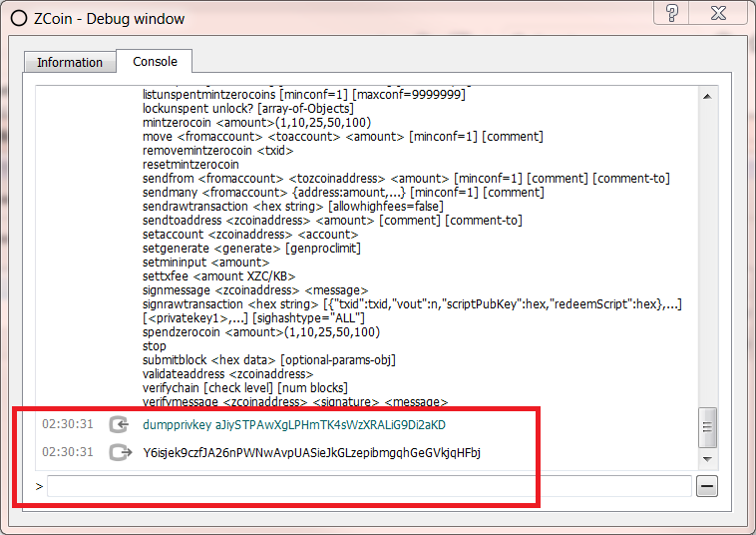Click the 'settxfee <amount XZC/KB>' line
The image size is (756, 535).
tap(219, 276)
